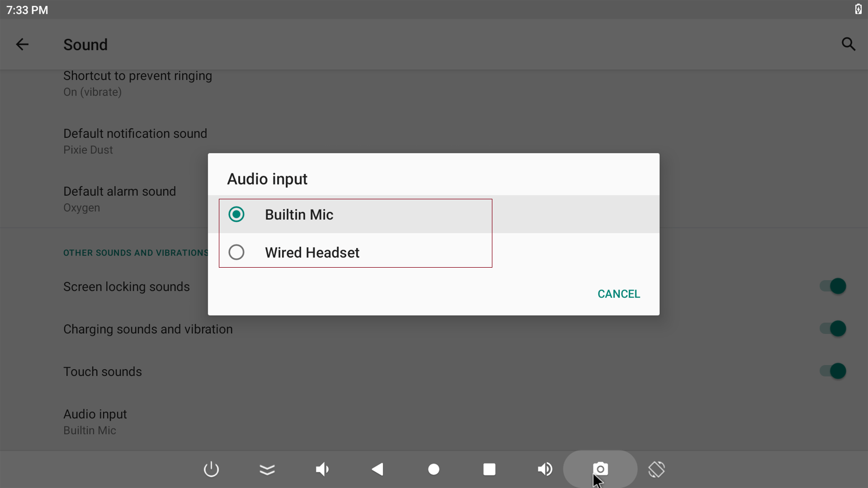The image size is (868, 488).
Task: Tap the back triangle in the navigation bar
Action: click(377, 469)
